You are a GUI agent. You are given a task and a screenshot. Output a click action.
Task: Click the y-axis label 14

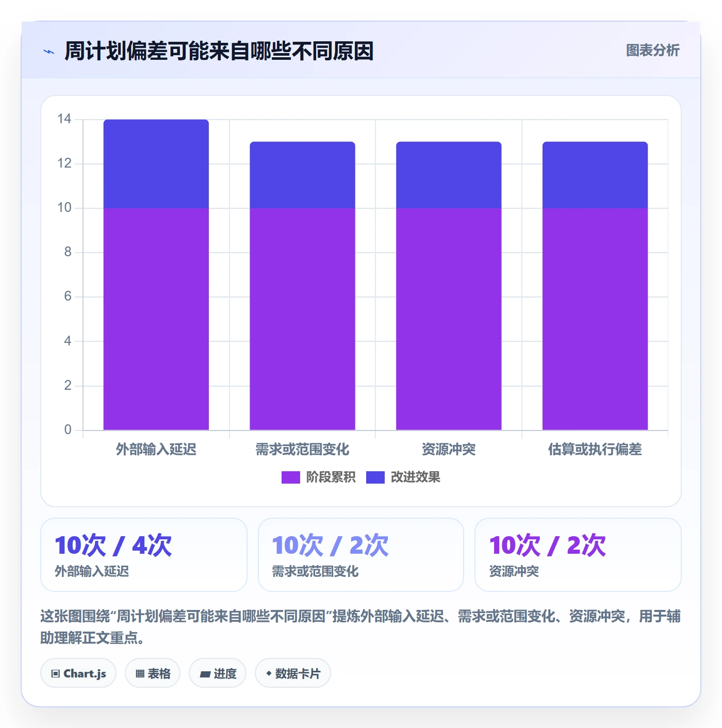coord(64,119)
